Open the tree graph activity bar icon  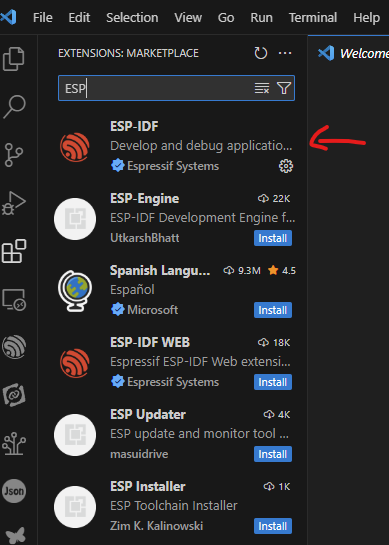pyautogui.click(x=14, y=443)
